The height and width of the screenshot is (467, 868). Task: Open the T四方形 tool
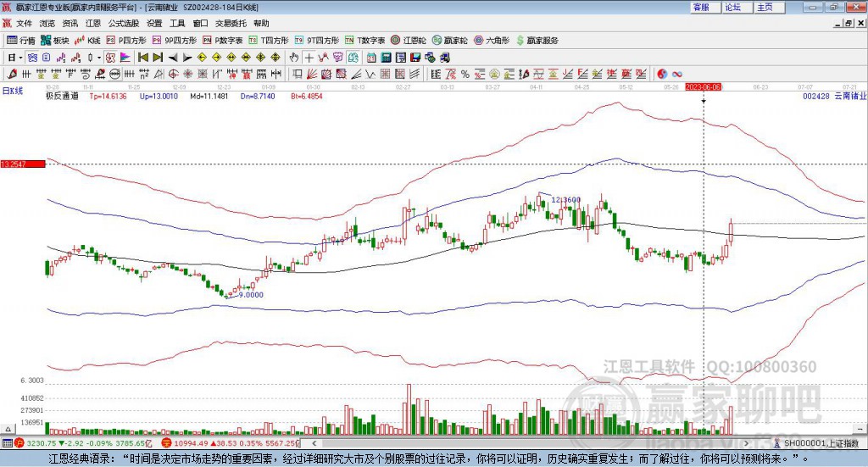pyautogui.click(x=269, y=41)
